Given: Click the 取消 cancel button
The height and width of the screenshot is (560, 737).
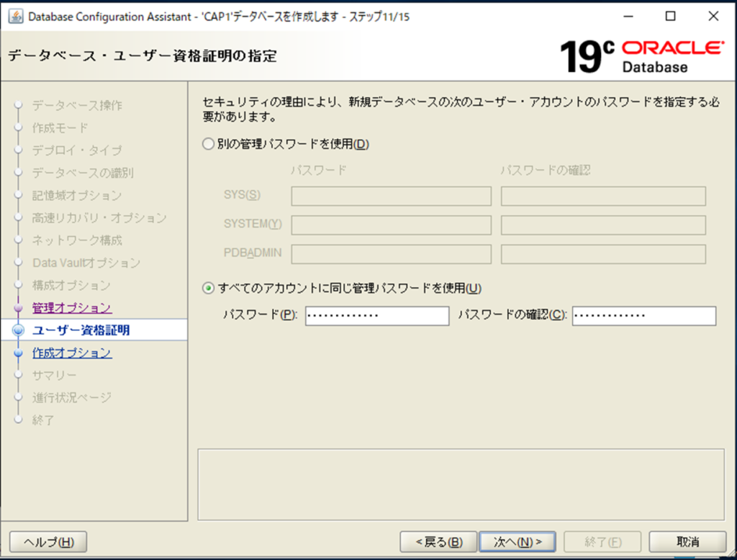Looking at the screenshot, I should click(x=687, y=541).
